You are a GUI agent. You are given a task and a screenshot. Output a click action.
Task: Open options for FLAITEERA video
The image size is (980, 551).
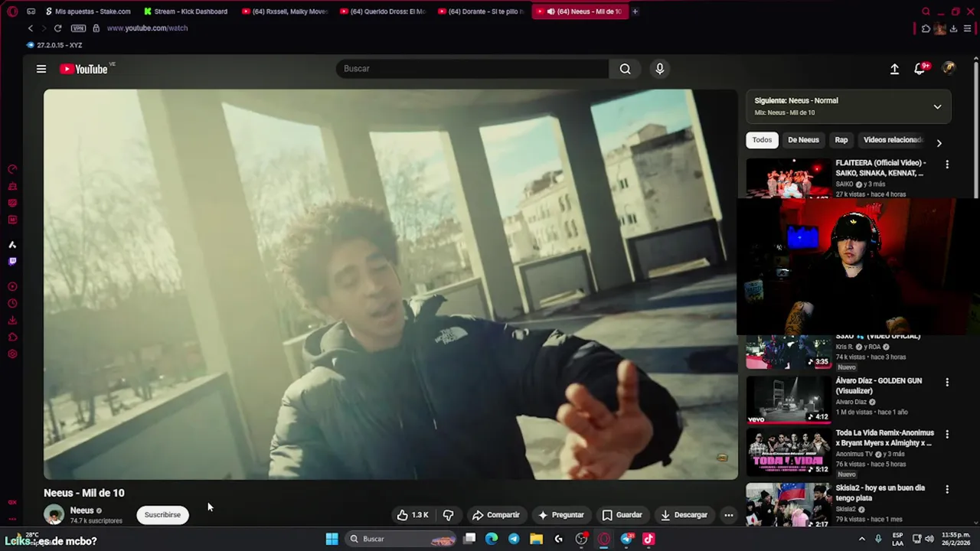click(947, 165)
